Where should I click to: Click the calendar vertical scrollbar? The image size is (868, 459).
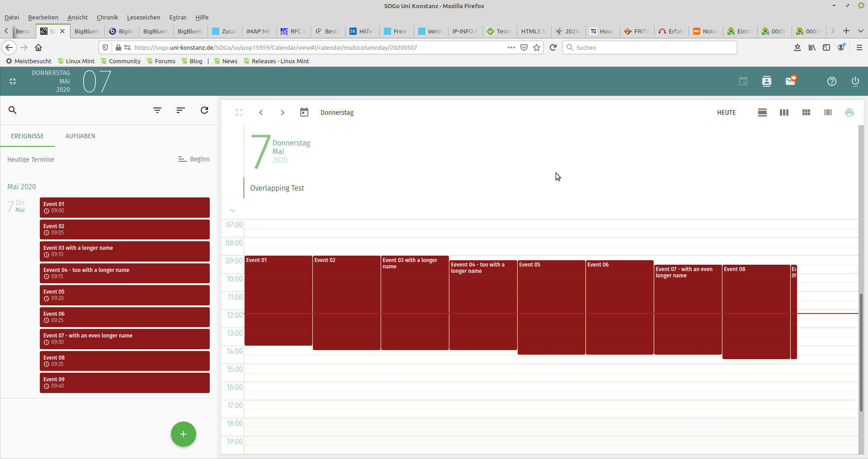[x=861, y=352]
